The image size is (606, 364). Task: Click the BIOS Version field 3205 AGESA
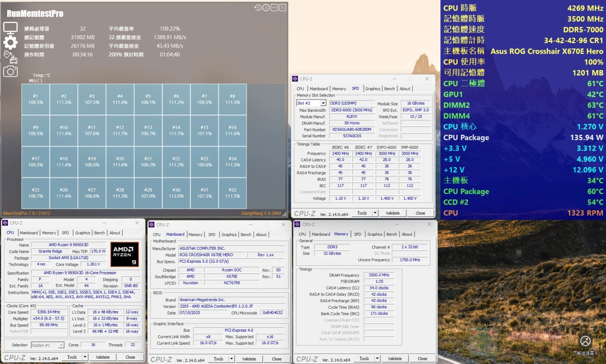231,306
